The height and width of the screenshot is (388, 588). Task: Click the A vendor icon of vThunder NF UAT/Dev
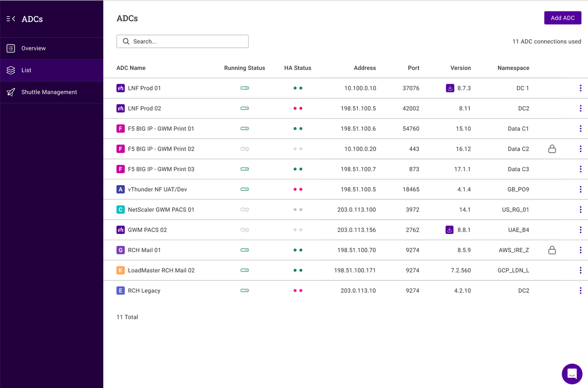(x=121, y=189)
